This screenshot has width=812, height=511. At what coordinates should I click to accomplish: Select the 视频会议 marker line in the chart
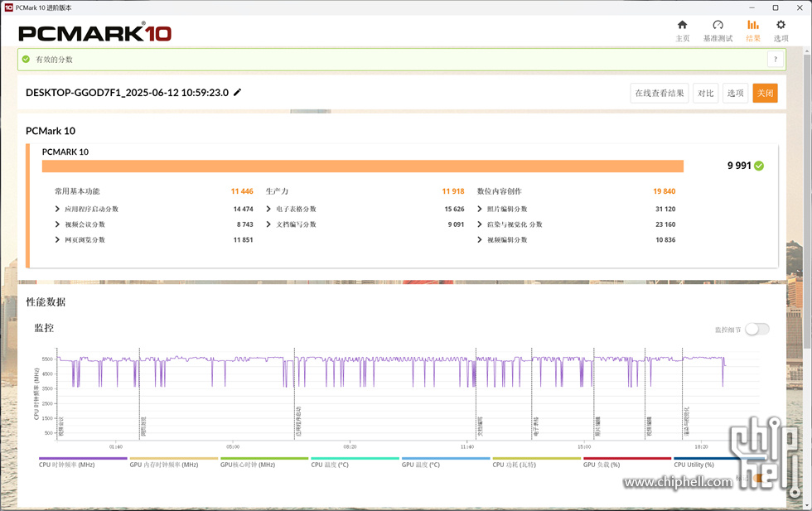pos(57,393)
